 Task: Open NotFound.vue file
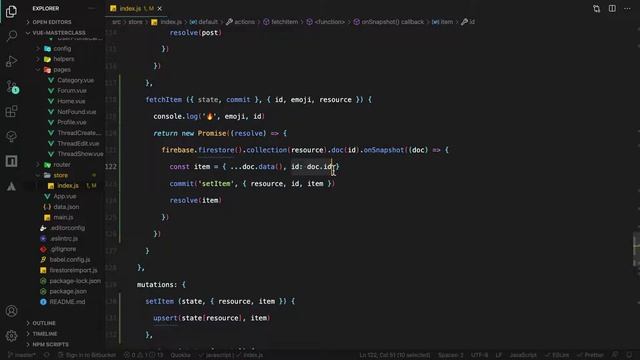[76, 112]
